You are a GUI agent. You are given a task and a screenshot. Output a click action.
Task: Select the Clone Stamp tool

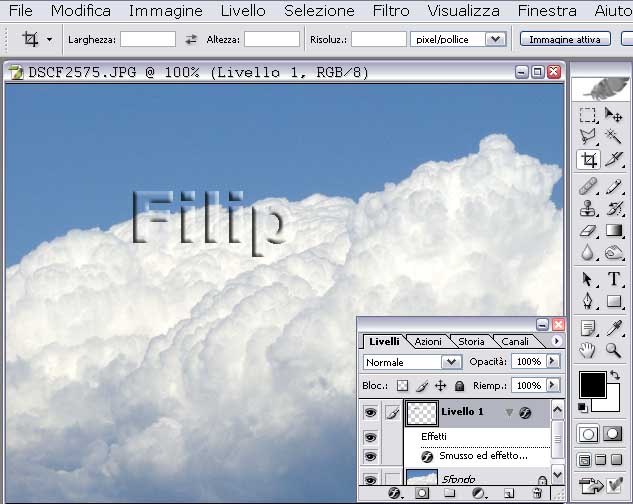point(589,208)
